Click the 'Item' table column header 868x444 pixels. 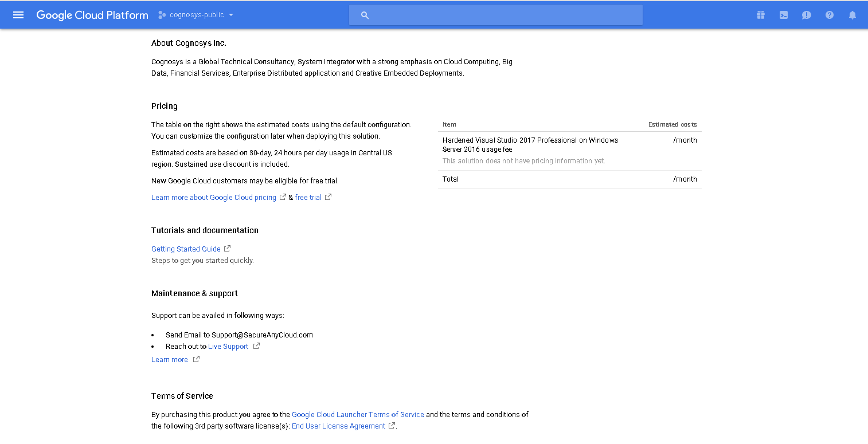pyautogui.click(x=449, y=124)
